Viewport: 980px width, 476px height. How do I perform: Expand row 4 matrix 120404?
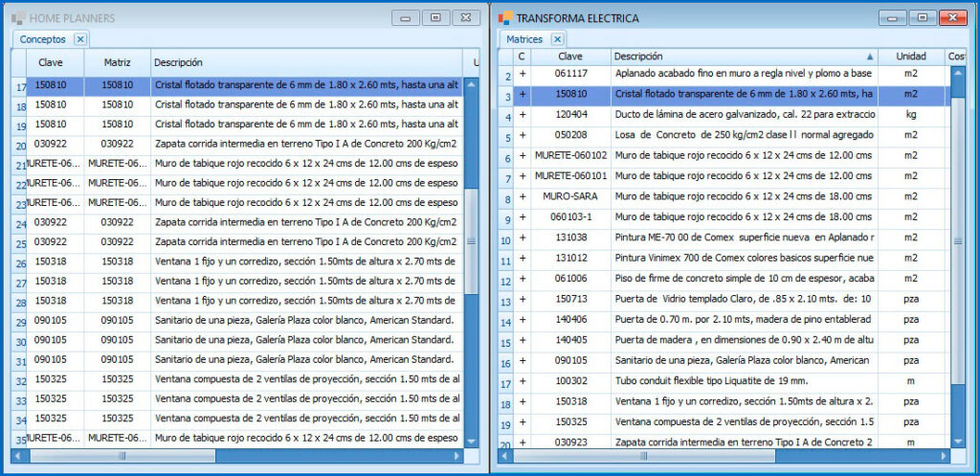[522, 115]
